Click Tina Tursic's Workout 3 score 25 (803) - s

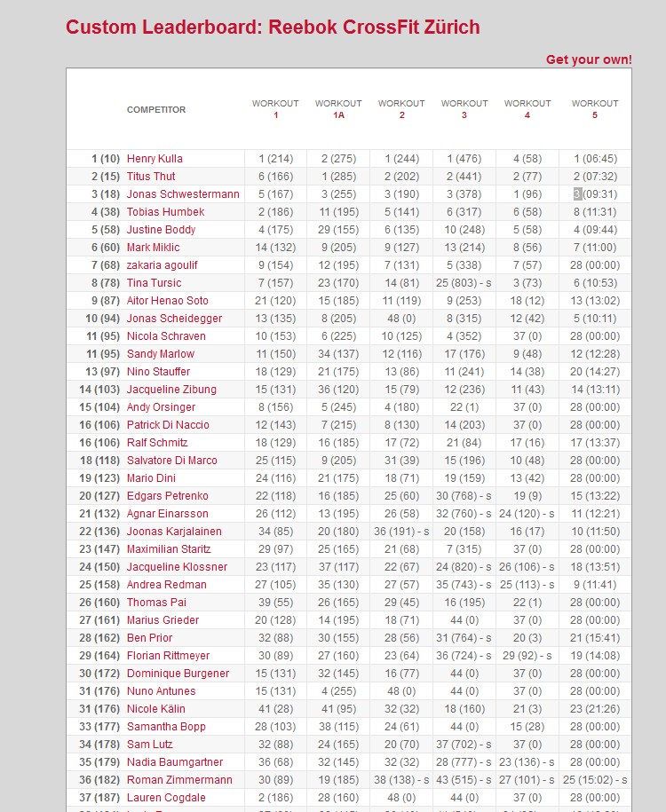click(x=464, y=283)
